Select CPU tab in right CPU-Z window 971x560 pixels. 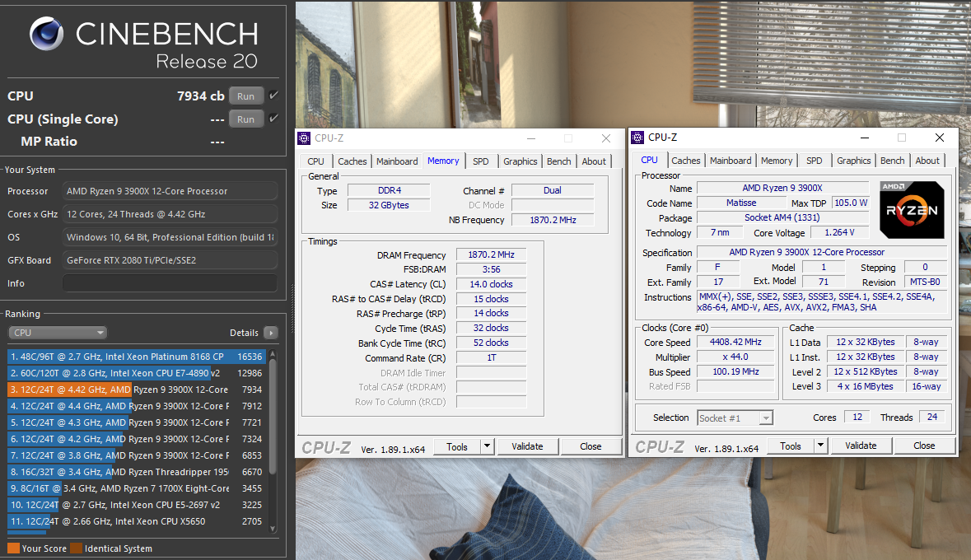coord(650,160)
